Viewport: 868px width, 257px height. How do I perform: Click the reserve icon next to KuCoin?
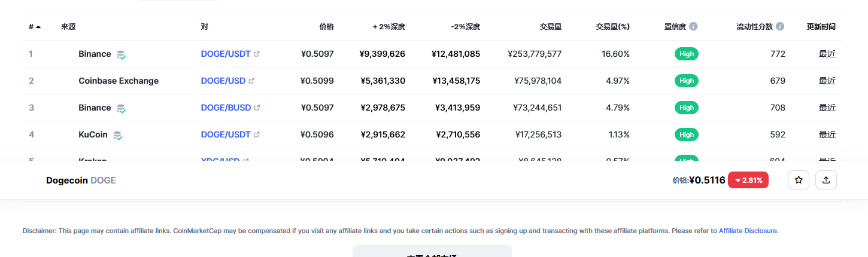pyautogui.click(x=118, y=135)
